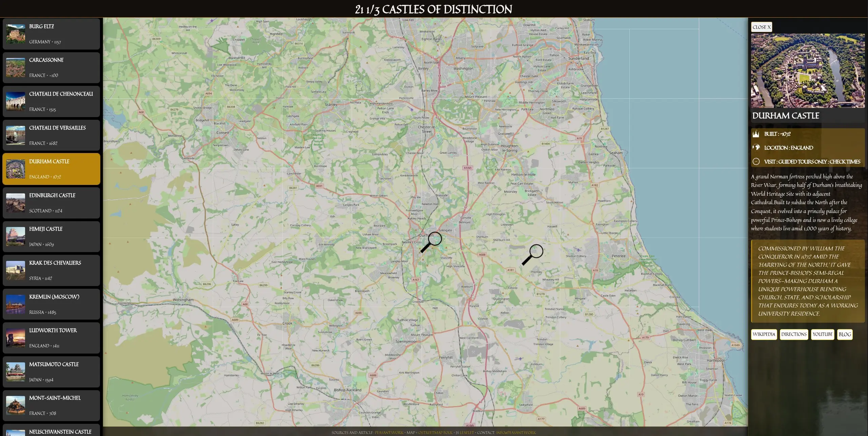Follow the OpenStreetMap Folk footer link

435,433
